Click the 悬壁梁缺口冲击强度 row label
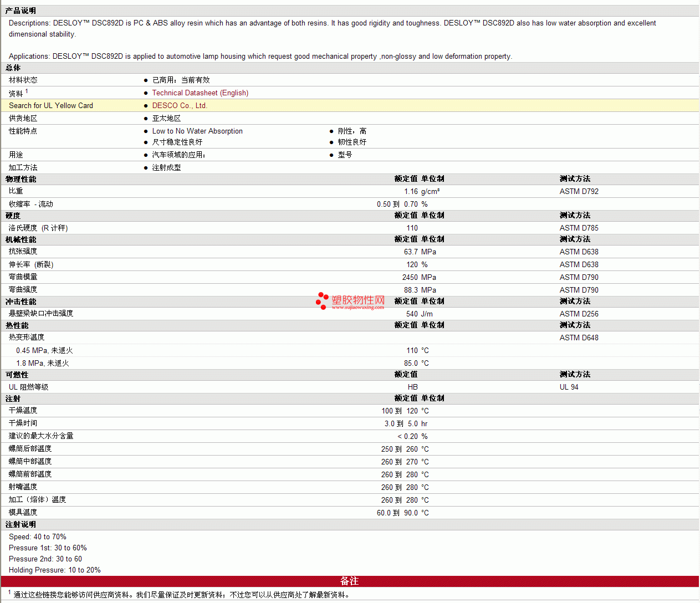 (41, 314)
